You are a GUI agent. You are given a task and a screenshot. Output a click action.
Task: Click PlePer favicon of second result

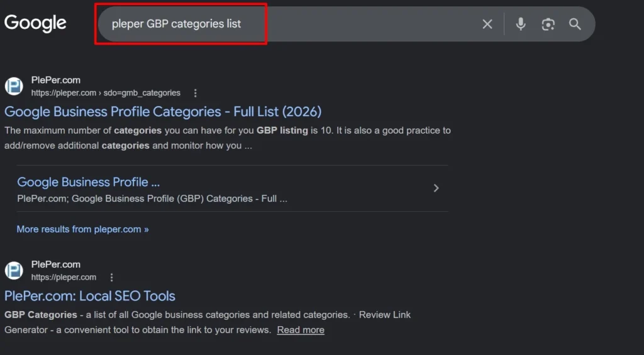pyautogui.click(x=14, y=271)
